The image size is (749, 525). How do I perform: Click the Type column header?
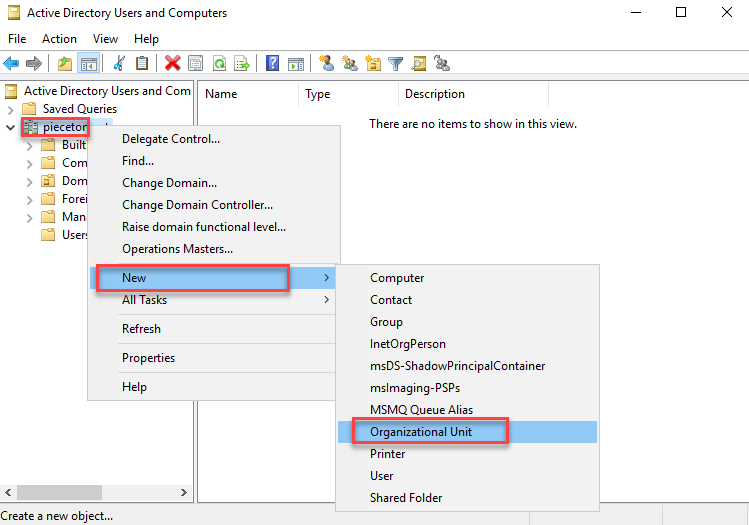pos(349,94)
